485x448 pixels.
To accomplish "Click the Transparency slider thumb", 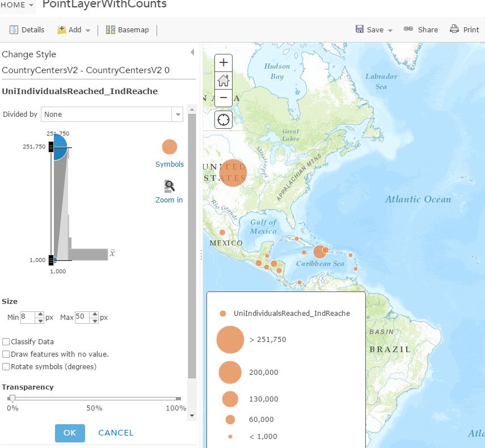I will click(12, 399).
